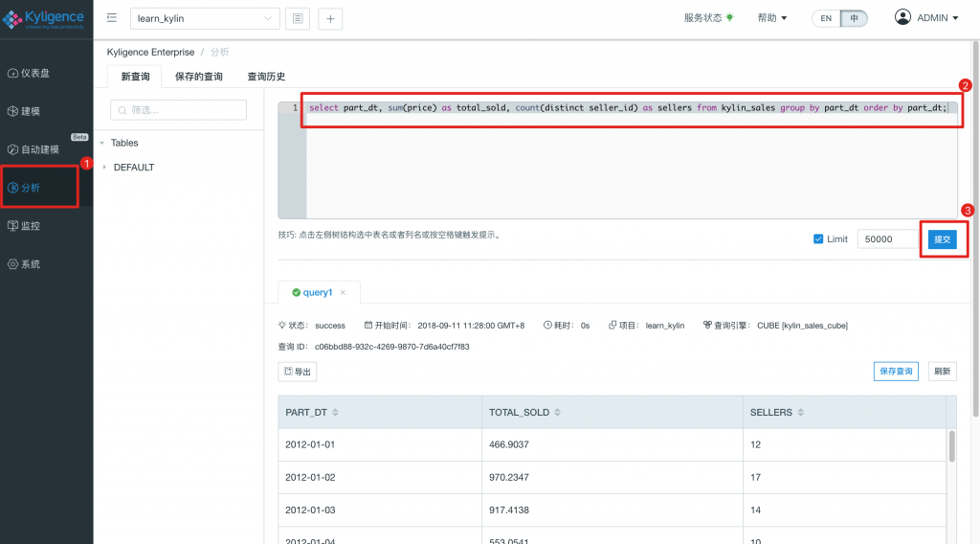This screenshot has height=544, width=980.
Task: Toggle the Limit checkbox
Action: point(818,238)
